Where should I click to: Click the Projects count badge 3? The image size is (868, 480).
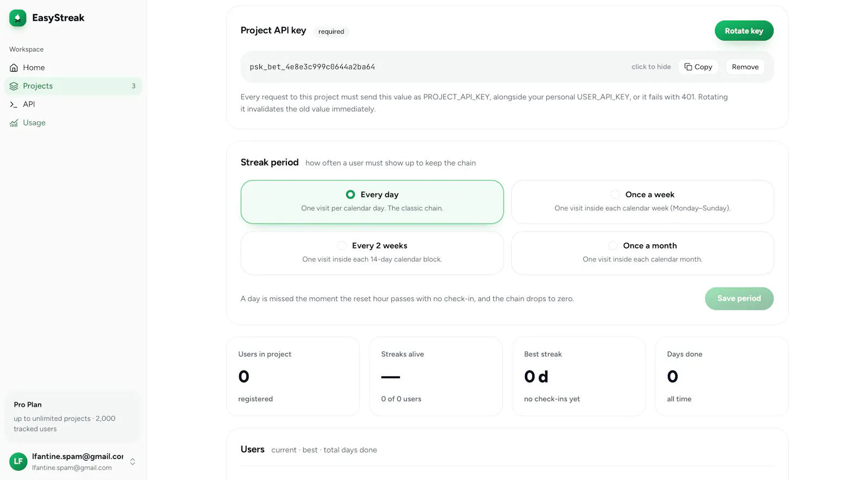[x=133, y=86]
